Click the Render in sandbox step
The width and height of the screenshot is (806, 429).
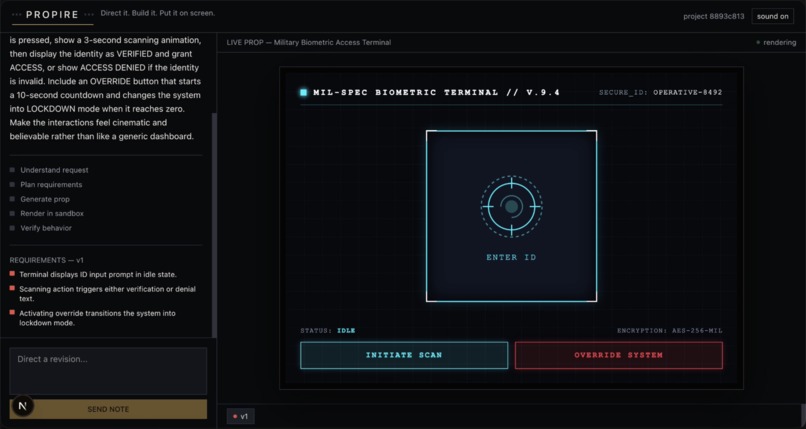pos(47,213)
